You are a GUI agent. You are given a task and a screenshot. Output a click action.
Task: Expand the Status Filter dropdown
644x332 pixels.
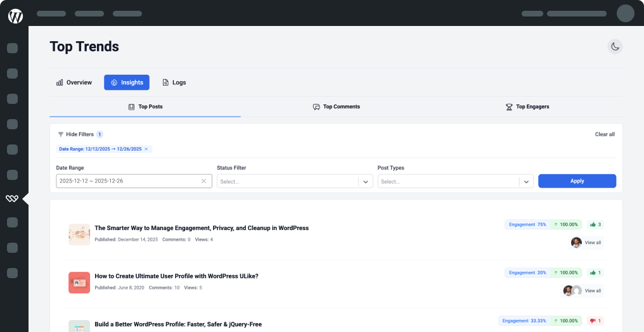[x=366, y=182]
